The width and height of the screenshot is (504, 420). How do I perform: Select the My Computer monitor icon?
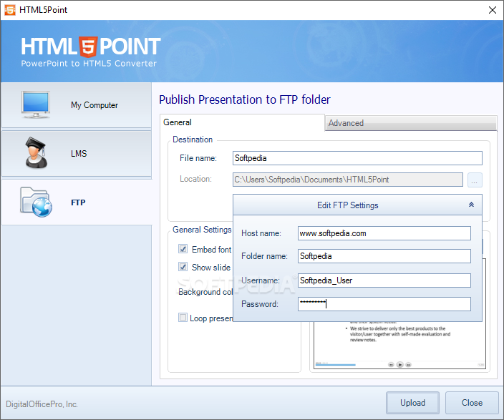[x=36, y=104]
